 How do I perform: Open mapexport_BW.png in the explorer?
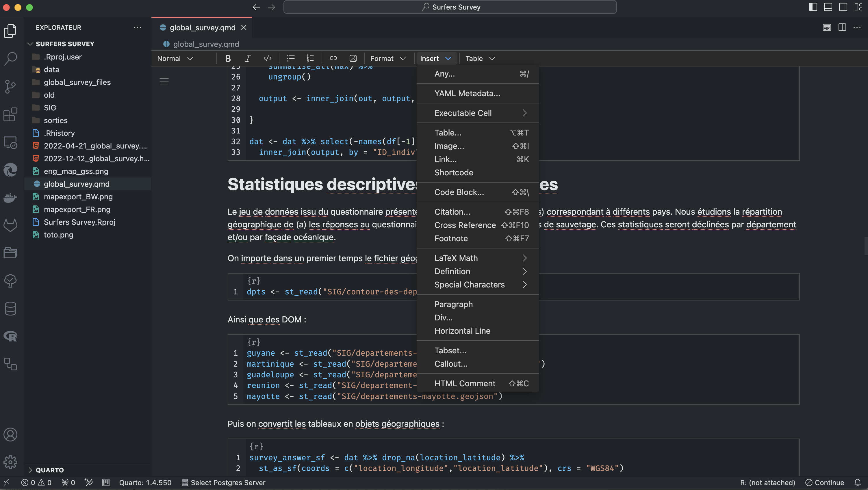78,197
